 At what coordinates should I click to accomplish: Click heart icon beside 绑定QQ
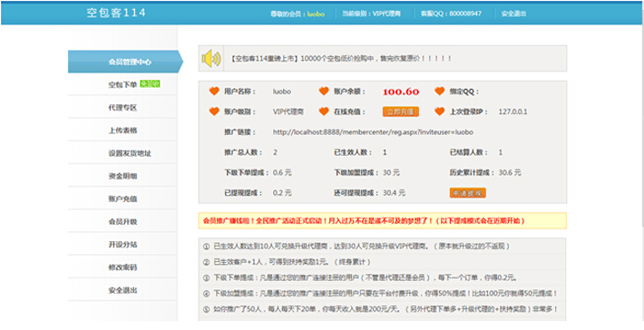tap(440, 92)
